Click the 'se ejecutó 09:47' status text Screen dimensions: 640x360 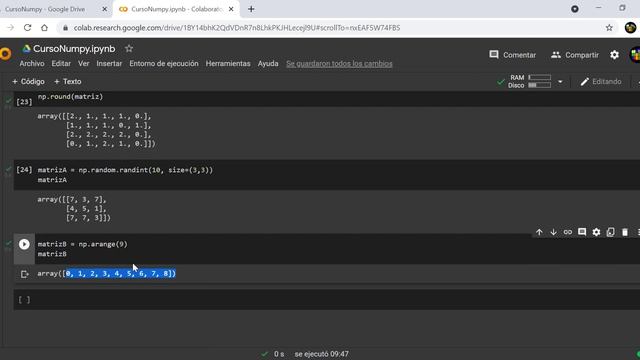click(x=322, y=354)
